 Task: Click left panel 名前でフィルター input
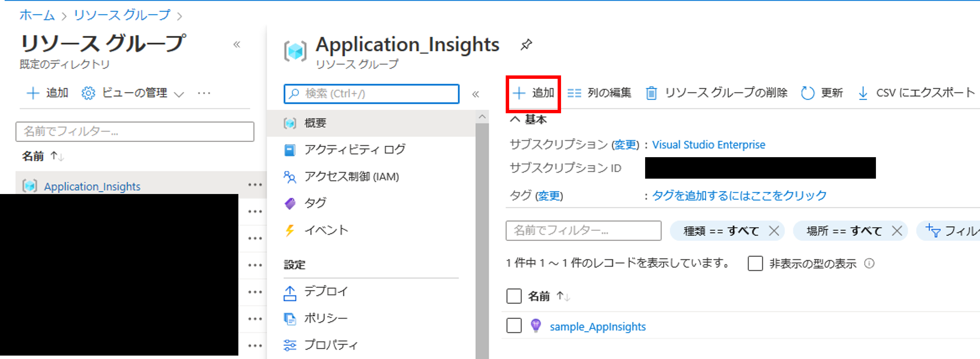point(135,132)
